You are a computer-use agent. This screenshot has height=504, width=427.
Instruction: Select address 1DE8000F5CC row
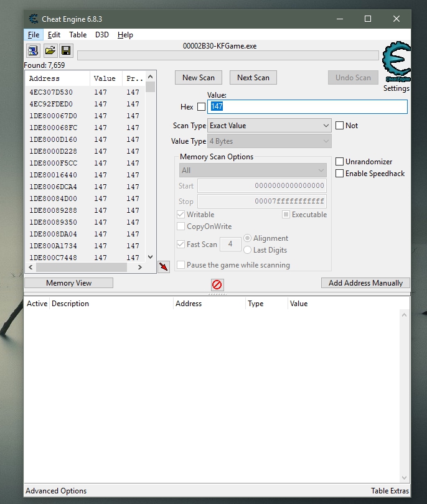tap(85, 163)
